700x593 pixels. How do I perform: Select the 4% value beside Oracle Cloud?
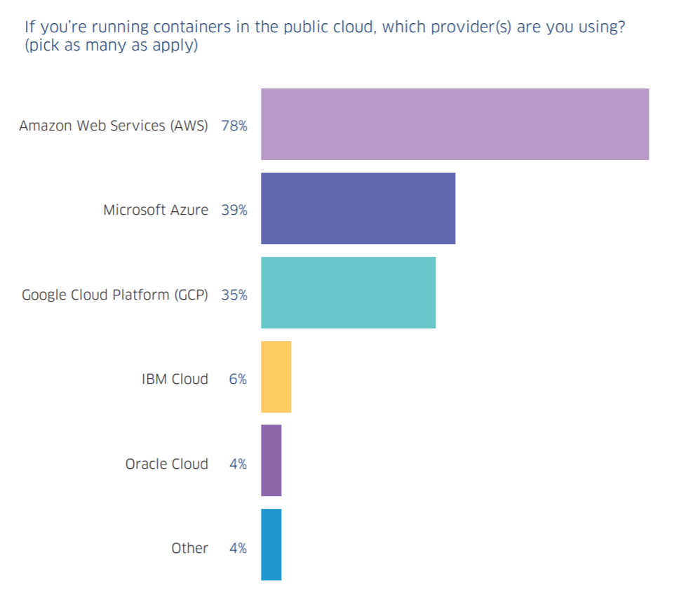[x=238, y=464]
